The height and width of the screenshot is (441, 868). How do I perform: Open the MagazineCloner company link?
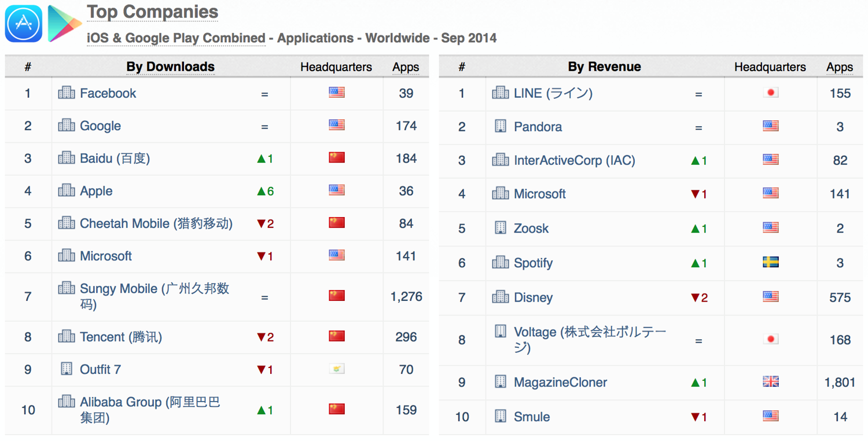(x=561, y=383)
